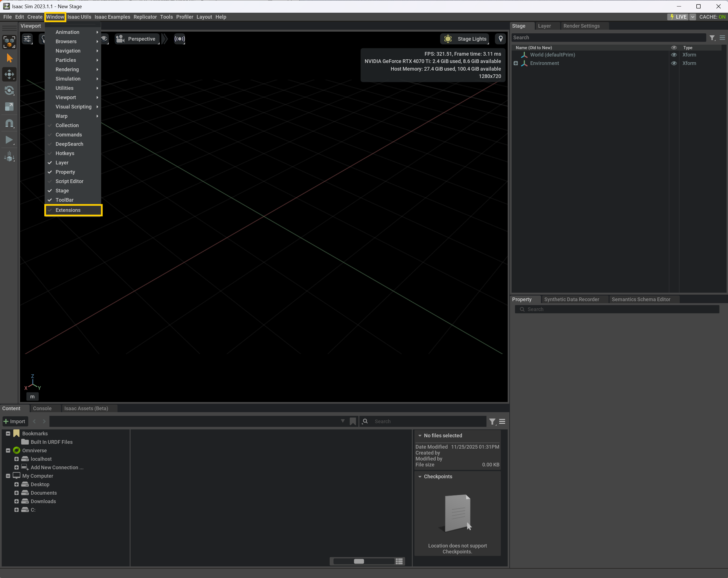Viewport: 728px width, 578px height.
Task: Collapse the Checkpoints section
Action: click(420, 476)
